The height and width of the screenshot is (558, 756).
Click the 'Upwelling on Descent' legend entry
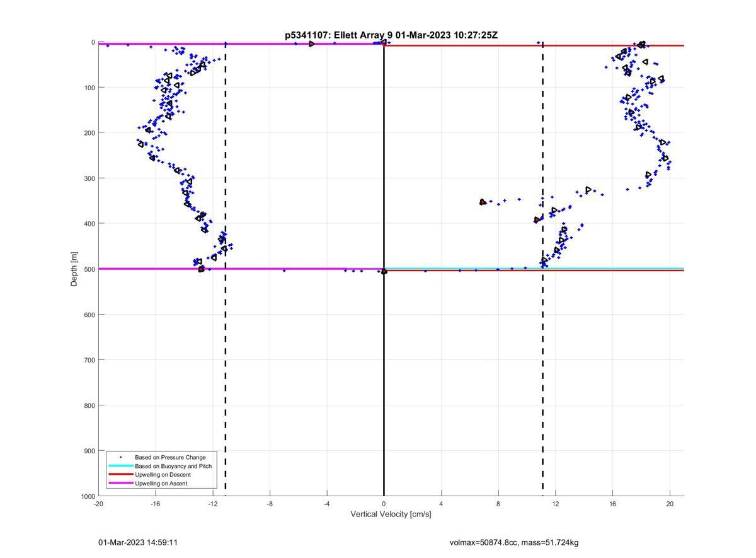pyautogui.click(x=163, y=475)
